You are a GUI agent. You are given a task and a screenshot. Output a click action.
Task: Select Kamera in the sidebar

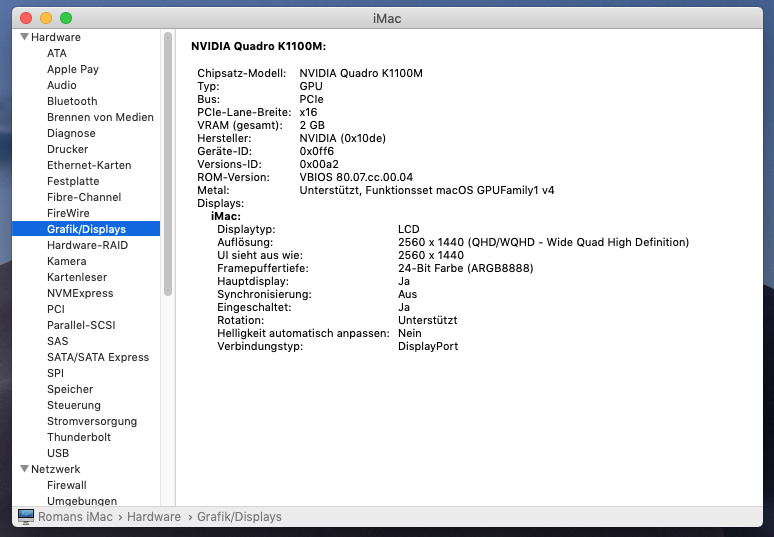click(67, 261)
